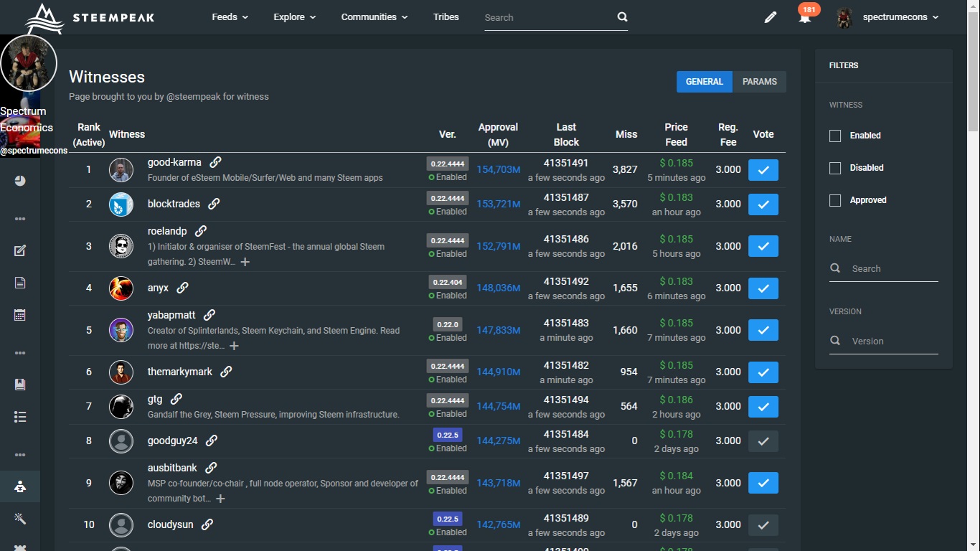
Task: Click the link icon beside anyx
Action: point(182,288)
